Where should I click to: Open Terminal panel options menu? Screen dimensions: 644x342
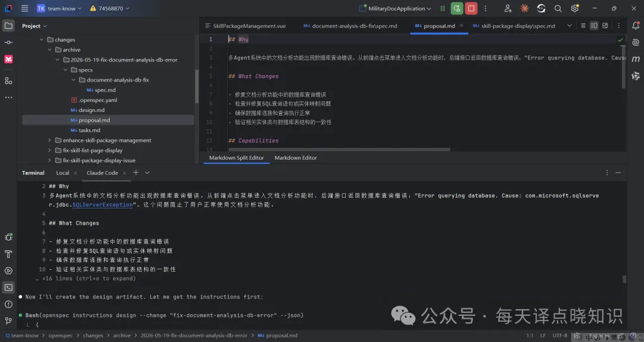[607, 173]
